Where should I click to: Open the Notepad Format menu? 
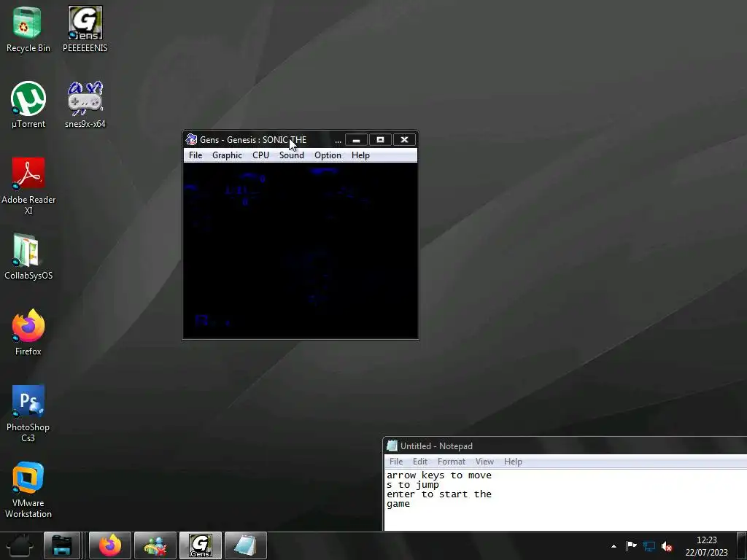pos(451,462)
